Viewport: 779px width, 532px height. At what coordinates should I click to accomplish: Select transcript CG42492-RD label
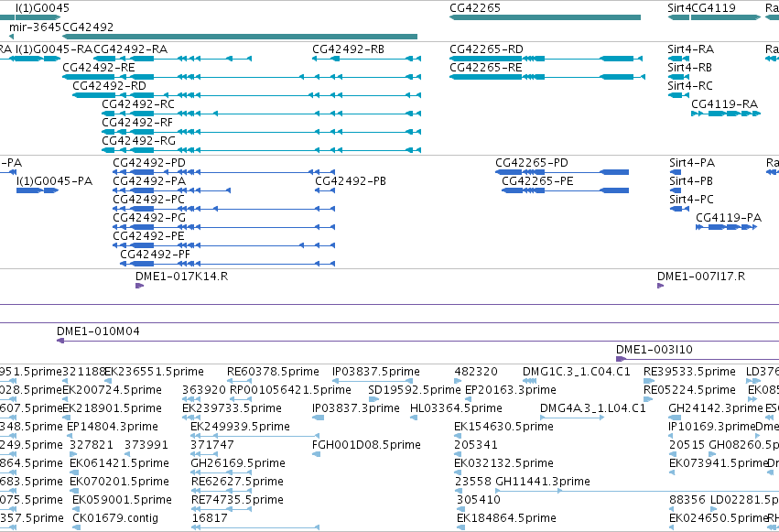[x=109, y=86]
